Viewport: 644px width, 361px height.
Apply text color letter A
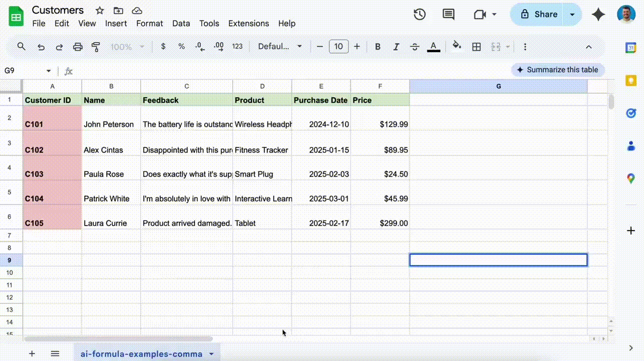(x=434, y=47)
